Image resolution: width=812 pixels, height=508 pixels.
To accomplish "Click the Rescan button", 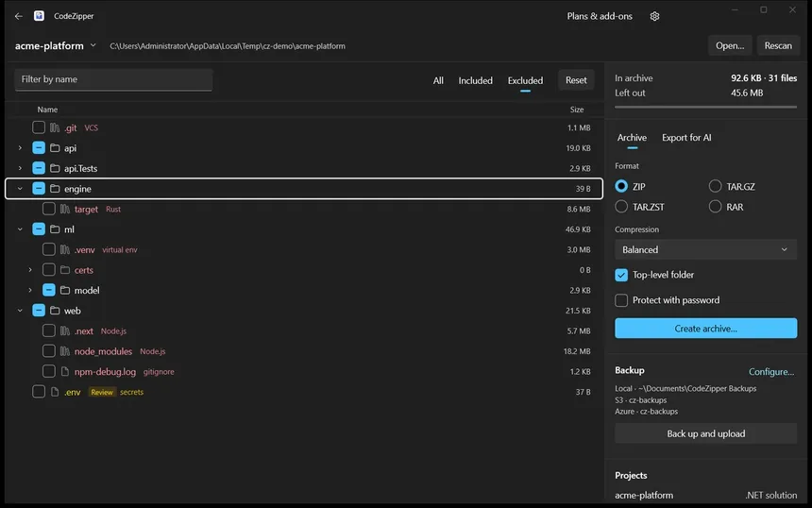I will click(778, 45).
